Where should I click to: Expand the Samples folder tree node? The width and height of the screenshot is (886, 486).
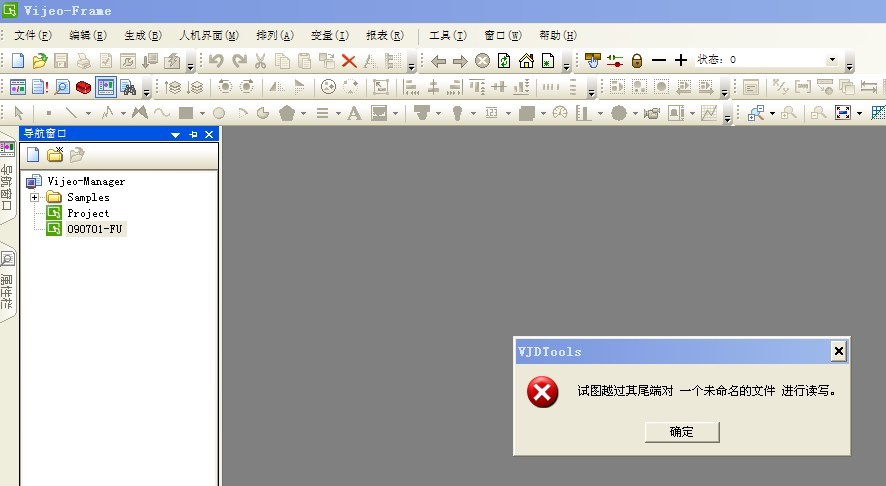click(35, 197)
